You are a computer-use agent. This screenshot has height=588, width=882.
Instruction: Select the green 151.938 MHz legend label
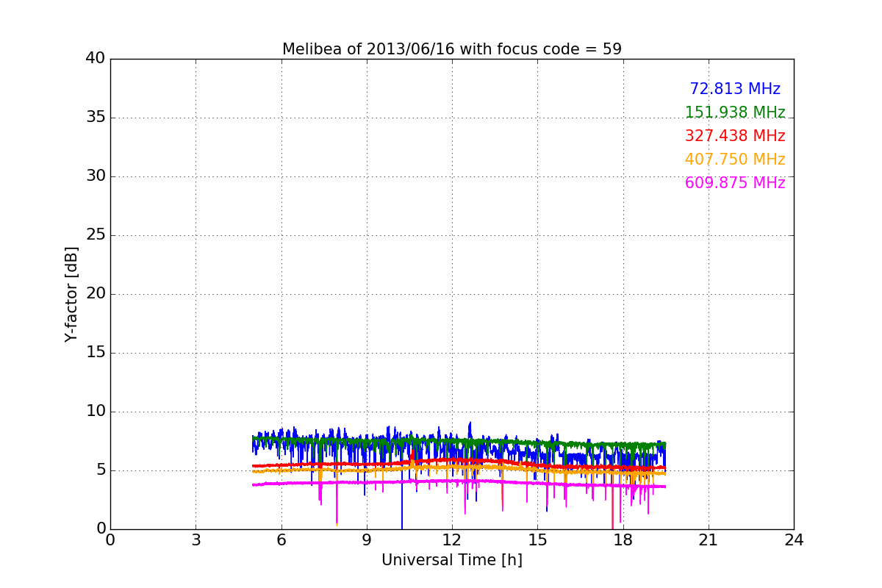(734, 112)
